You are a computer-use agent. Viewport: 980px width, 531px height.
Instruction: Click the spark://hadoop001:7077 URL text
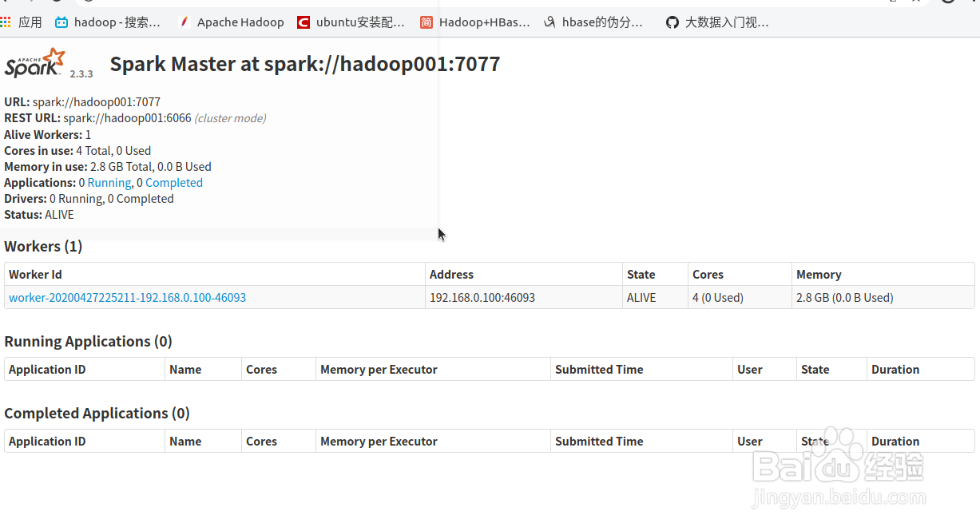[x=97, y=102]
